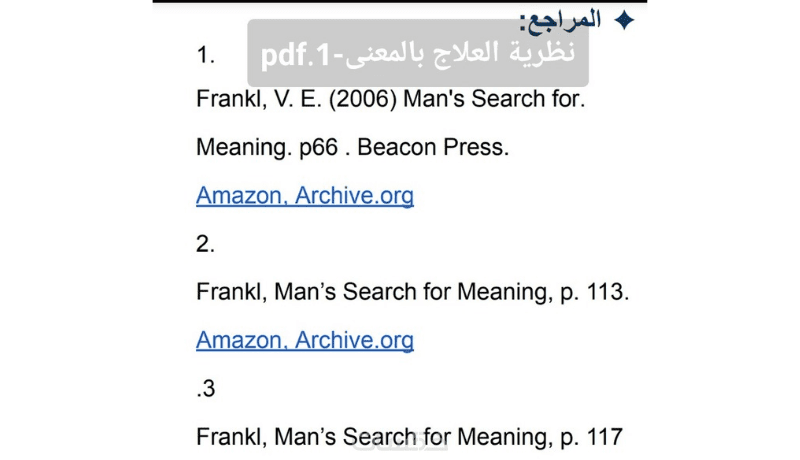800x460 pixels.
Task: Click the word "Frankl" in reference 3
Action: pyautogui.click(x=228, y=437)
